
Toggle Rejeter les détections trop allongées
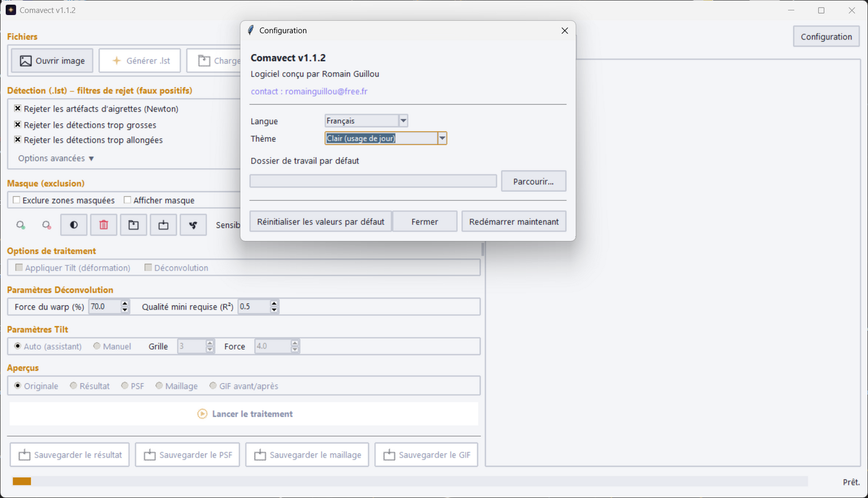18,140
